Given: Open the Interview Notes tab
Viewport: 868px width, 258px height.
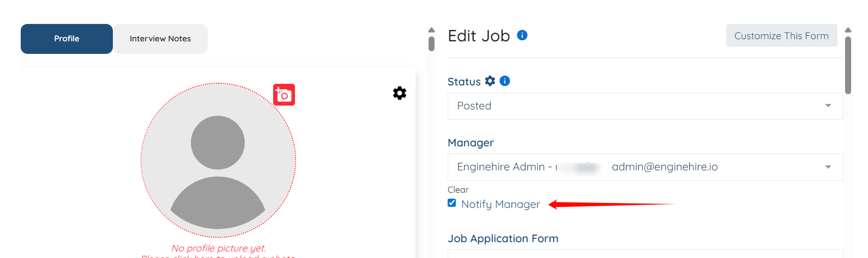Looking at the screenshot, I should click(x=160, y=39).
